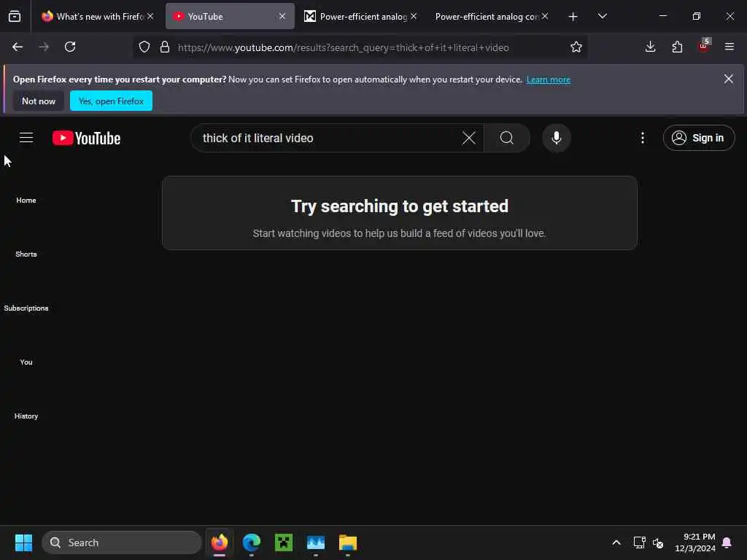
Task: Open the Firefox downloads panel
Action: pos(650,47)
